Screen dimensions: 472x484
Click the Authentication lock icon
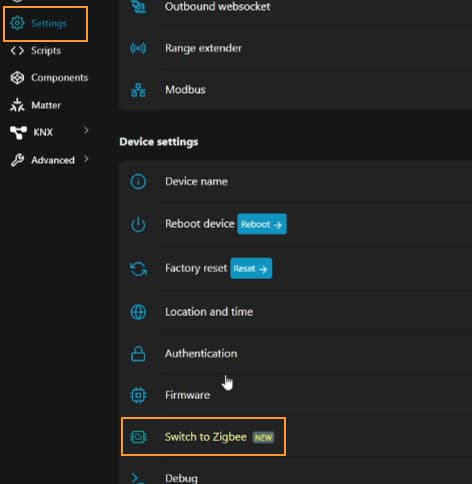(x=138, y=354)
